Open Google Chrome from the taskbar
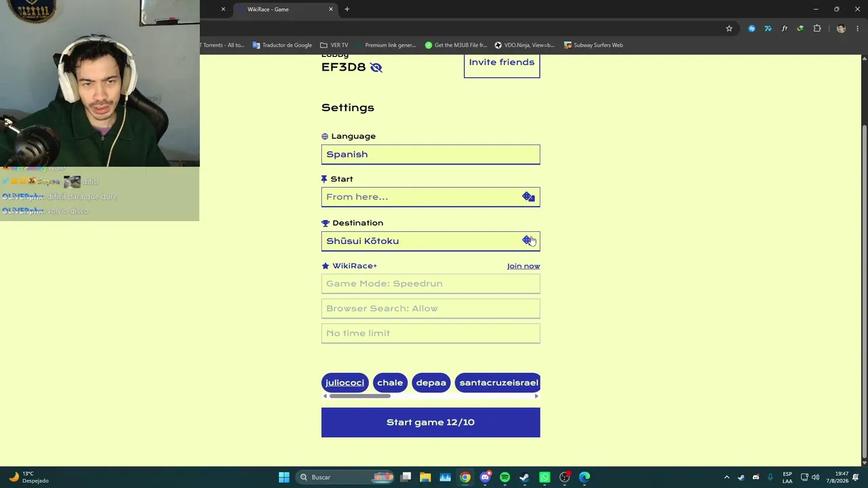 click(465, 477)
